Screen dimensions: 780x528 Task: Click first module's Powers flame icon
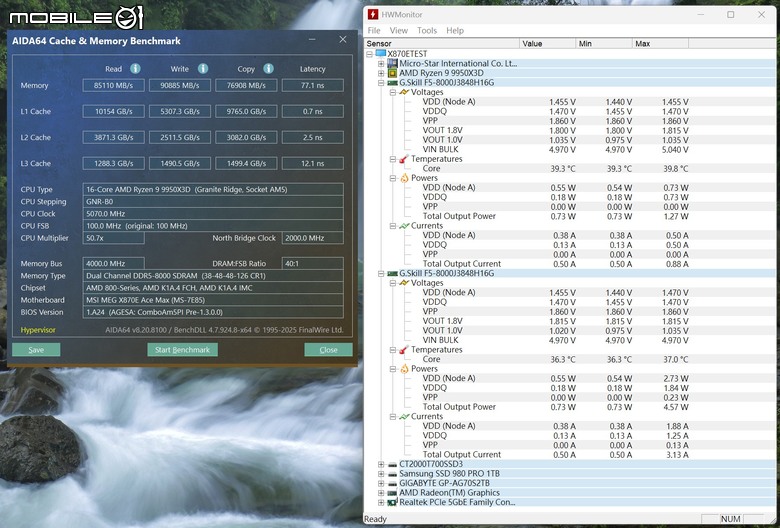point(403,178)
